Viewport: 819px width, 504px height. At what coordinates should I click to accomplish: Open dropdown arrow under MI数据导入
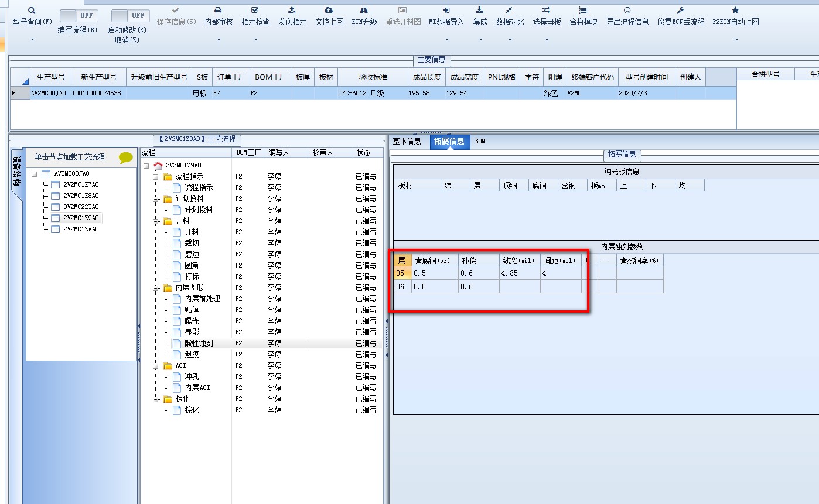click(x=446, y=40)
